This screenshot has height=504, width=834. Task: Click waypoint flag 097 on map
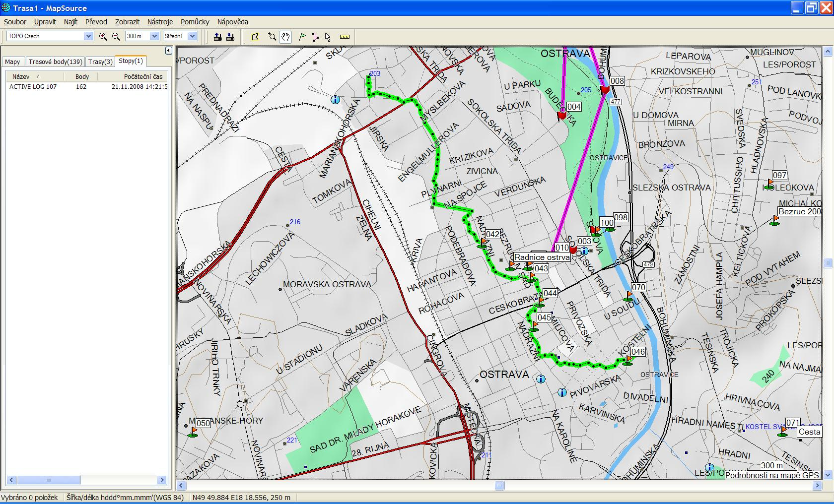[x=769, y=185]
